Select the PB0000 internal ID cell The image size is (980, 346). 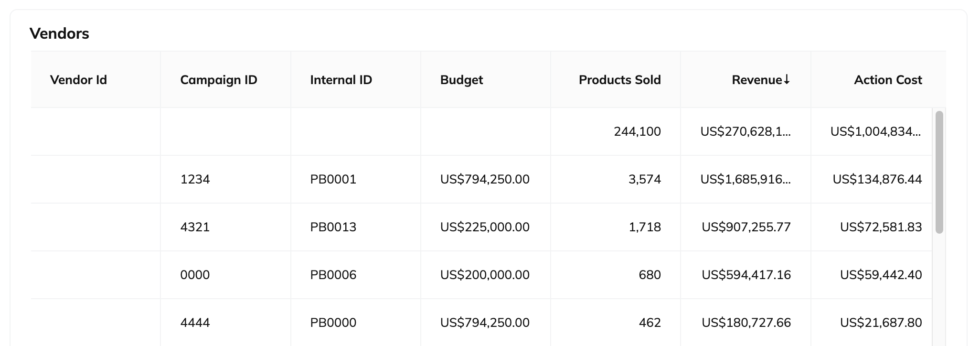pos(333,323)
